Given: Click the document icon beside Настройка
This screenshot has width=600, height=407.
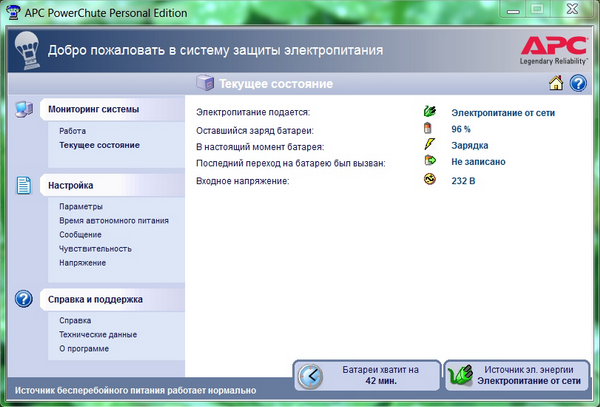Looking at the screenshot, I should coord(24,185).
